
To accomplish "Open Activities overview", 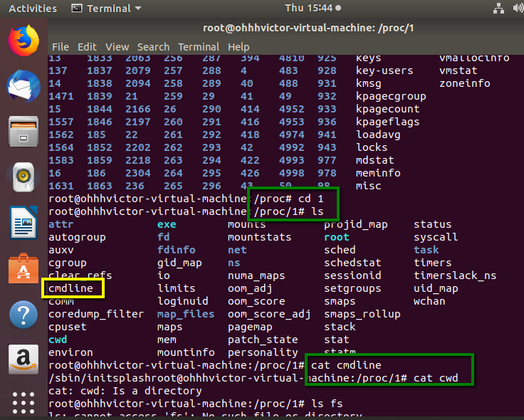I will (33, 9).
